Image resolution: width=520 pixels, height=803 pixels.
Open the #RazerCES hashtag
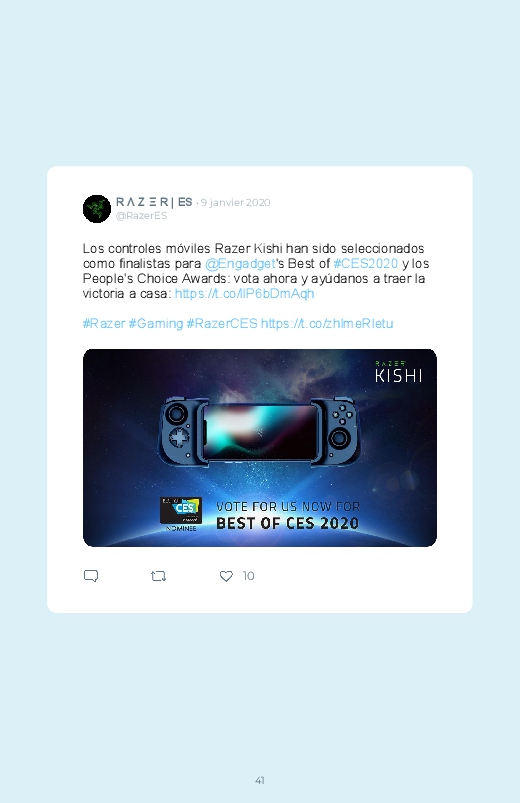[x=222, y=324]
